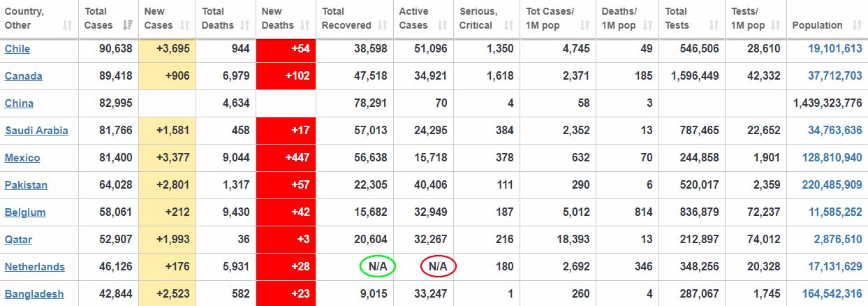This screenshot has width=868, height=306.
Task: Open the Netherlands country link
Action: click(x=35, y=267)
